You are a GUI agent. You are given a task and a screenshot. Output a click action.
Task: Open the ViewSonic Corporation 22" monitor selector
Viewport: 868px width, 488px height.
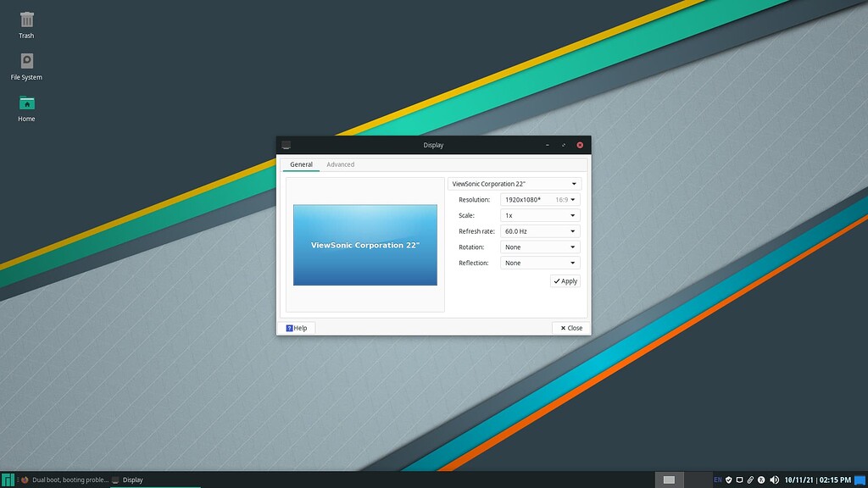515,183
